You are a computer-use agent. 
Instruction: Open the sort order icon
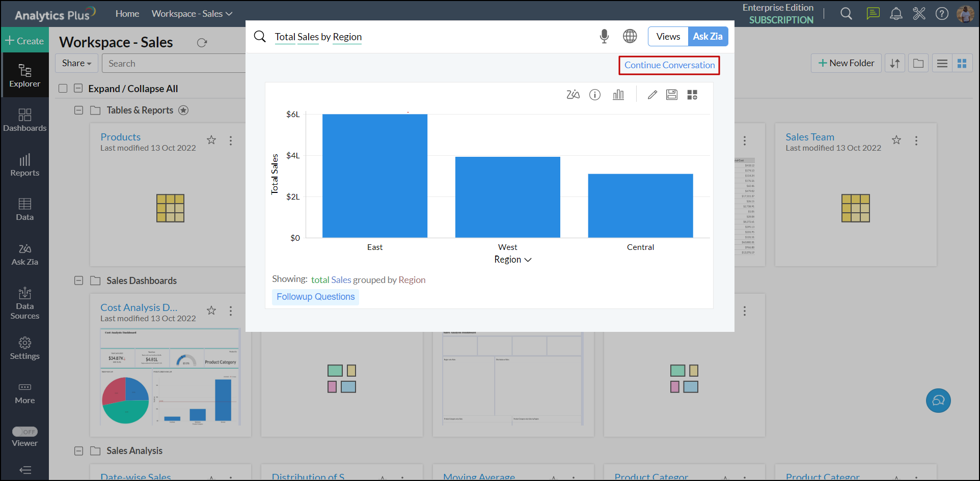click(x=895, y=63)
